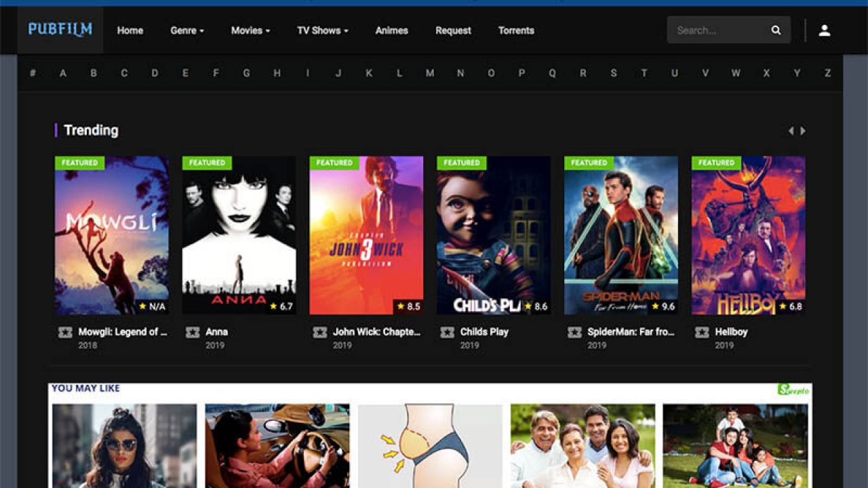Open the Spider-Man Far From Home poster
The height and width of the screenshot is (488, 868).
(x=621, y=235)
